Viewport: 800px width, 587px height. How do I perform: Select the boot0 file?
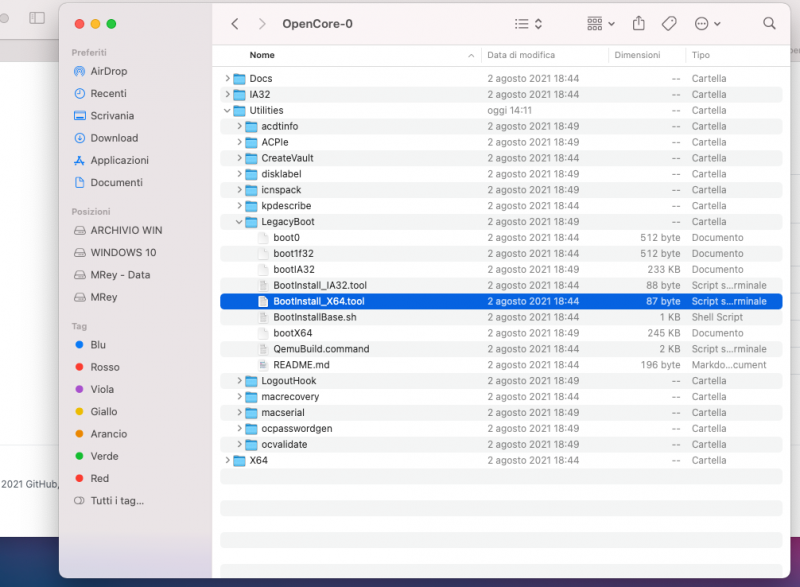coord(501,238)
